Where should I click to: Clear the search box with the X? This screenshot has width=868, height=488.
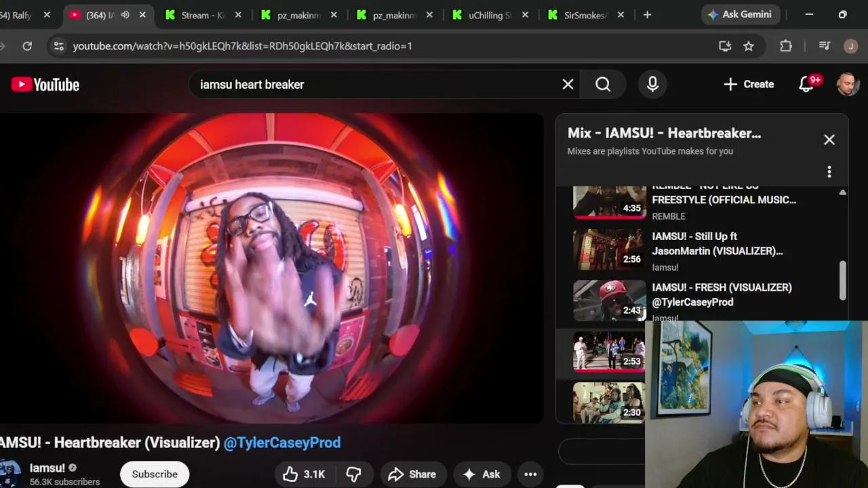pos(568,84)
